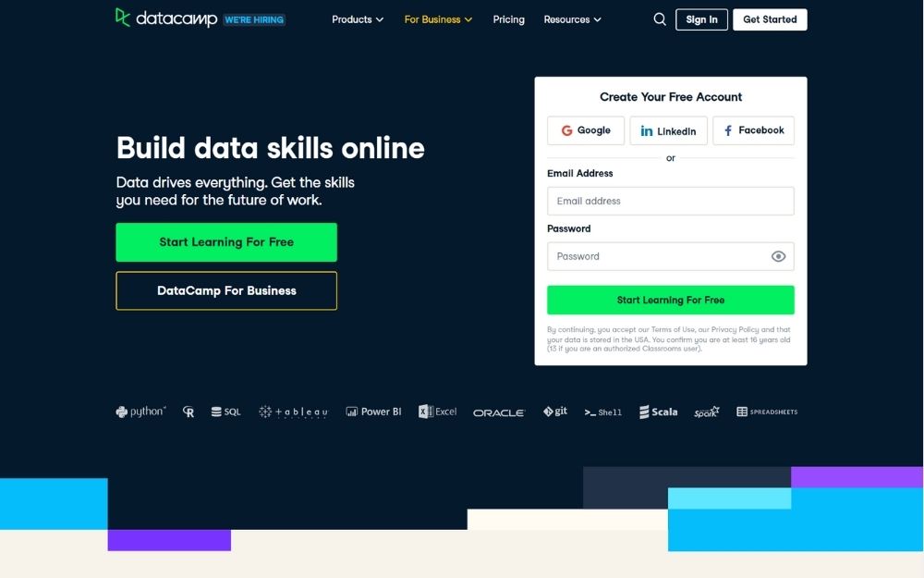The height and width of the screenshot is (578, 924).
Task: Click the Get Started button
Action: click(770, 19)
